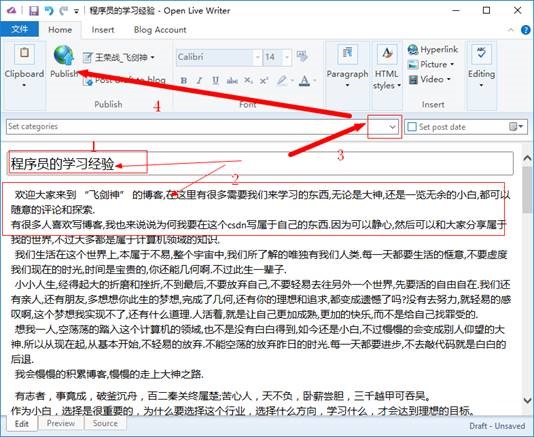Click the Picture image icon
This screenshot has width=534, height=437.
pos(413,64)
